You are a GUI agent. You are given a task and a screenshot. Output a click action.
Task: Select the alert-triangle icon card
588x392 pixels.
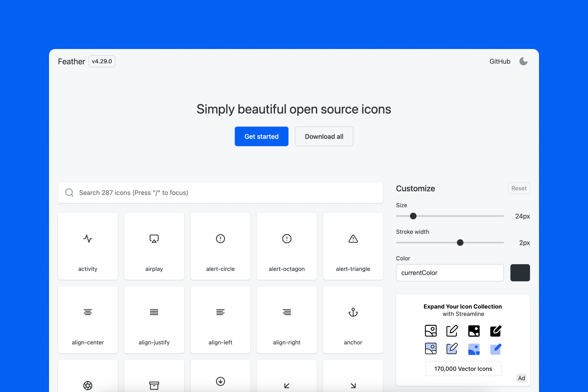point(353,246)
